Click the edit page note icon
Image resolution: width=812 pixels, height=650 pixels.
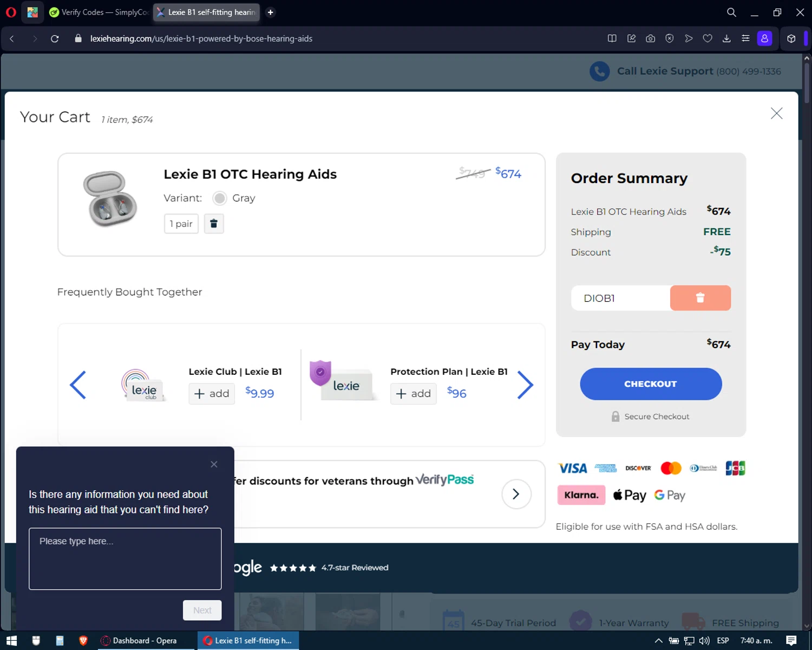(x=631, y=38)
